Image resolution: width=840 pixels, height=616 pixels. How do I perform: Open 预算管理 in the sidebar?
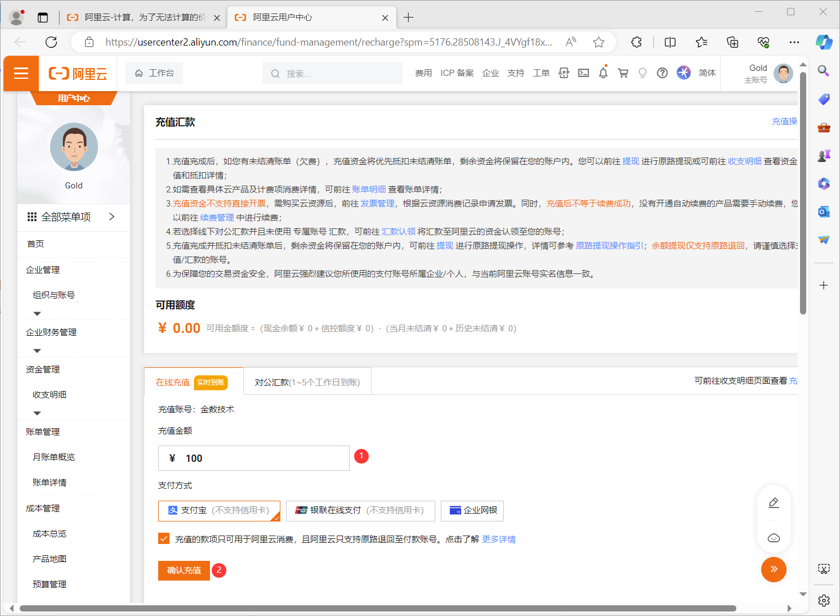(50, 584)
